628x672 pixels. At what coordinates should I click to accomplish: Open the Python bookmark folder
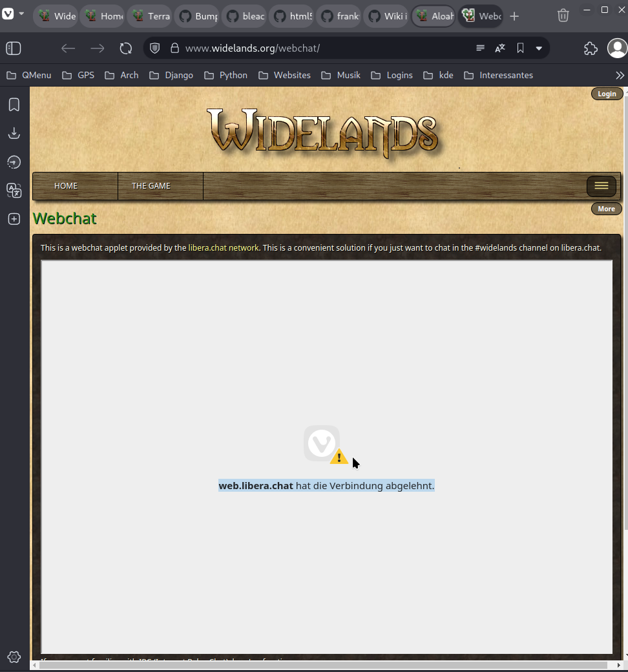[226, 76]
